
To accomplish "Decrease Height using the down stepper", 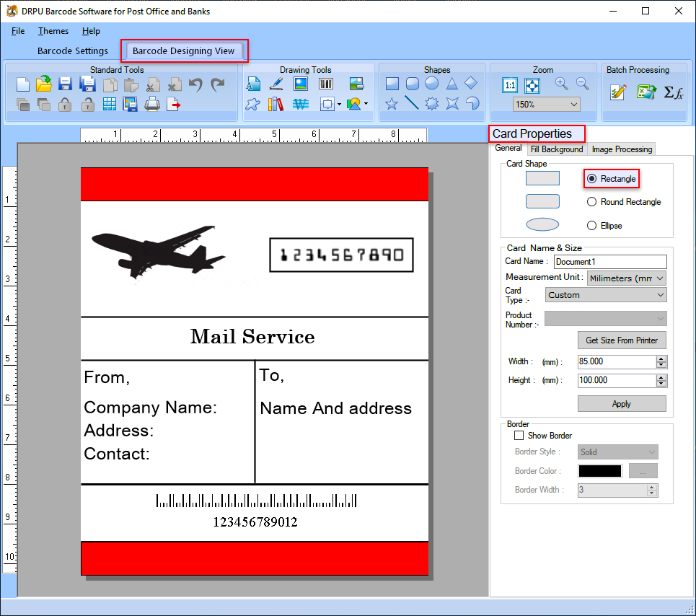I will tap(661, 384).
